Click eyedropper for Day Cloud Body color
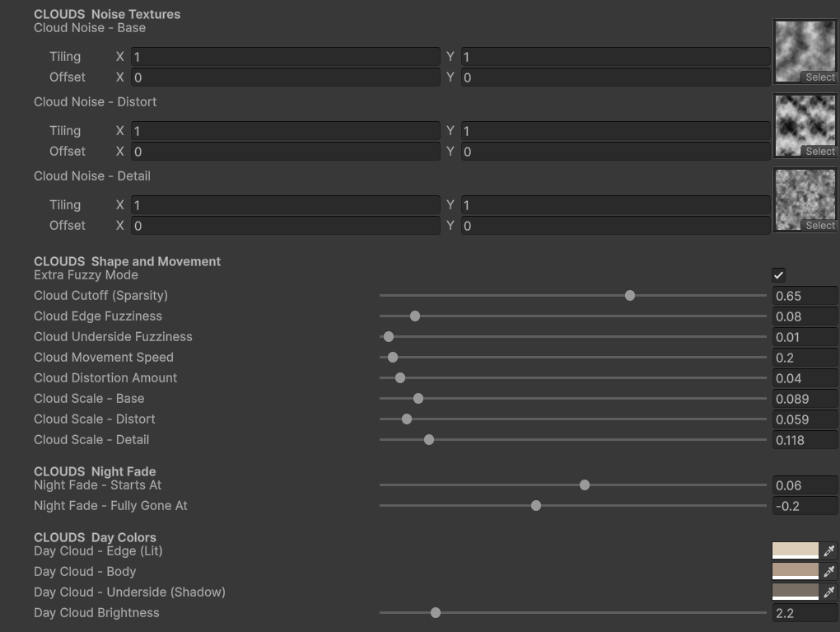Viewport: 840px width, 632px height. [x=828, y=571]
